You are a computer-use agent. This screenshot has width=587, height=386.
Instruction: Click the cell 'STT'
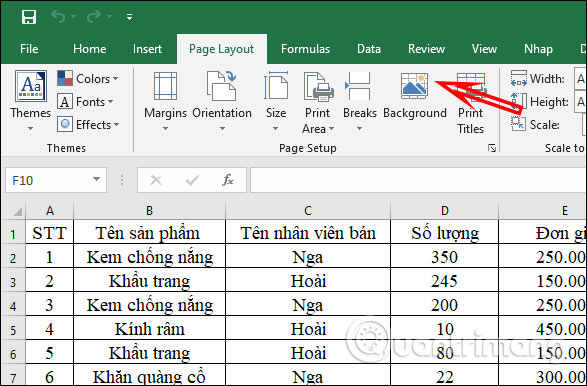49,232
